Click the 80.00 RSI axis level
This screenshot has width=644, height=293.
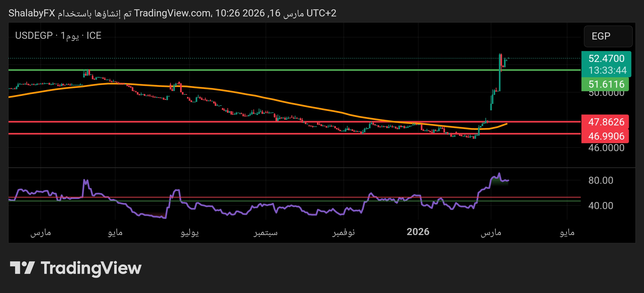(601, 180)
